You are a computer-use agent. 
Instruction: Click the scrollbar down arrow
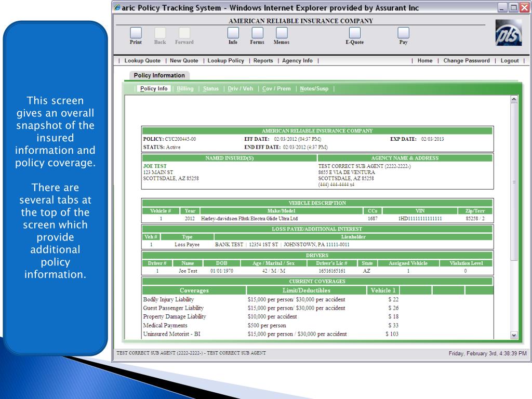pyautogui.click(x=514, y=335)
